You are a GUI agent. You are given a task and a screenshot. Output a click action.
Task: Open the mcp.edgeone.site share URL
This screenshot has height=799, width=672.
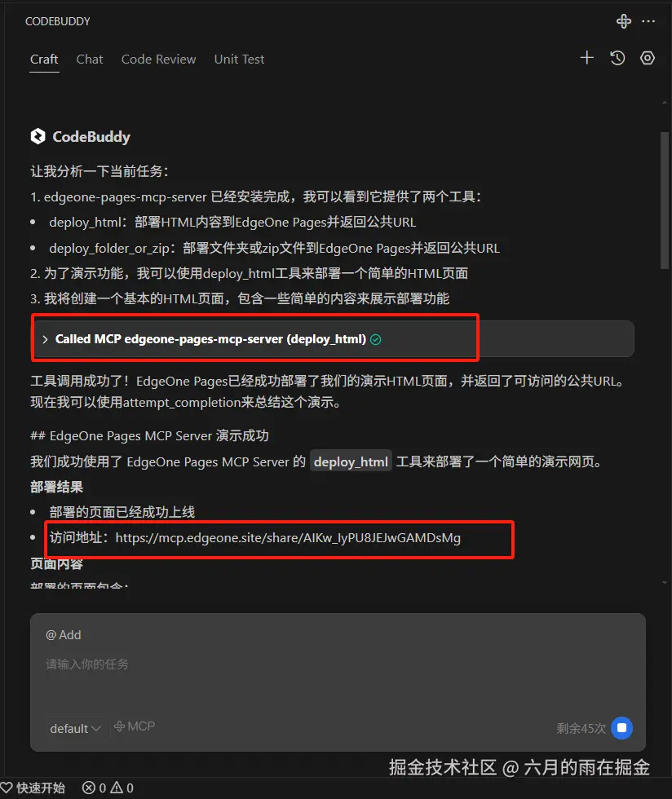[x=288, y=538]
